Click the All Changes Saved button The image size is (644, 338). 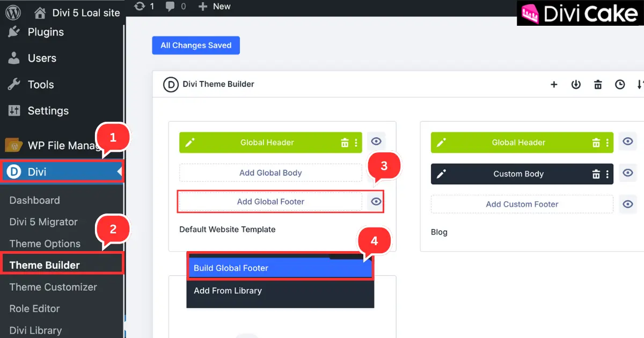(196, 46)
